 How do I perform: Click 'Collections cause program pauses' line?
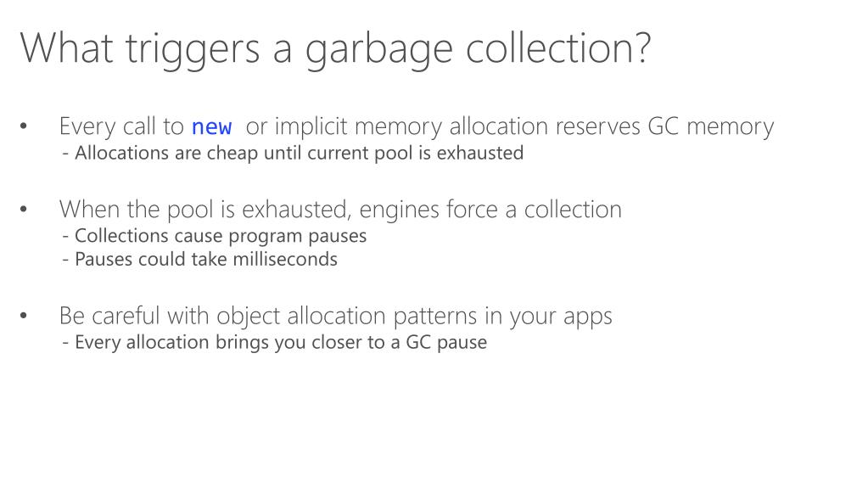[x=214, y=236]
